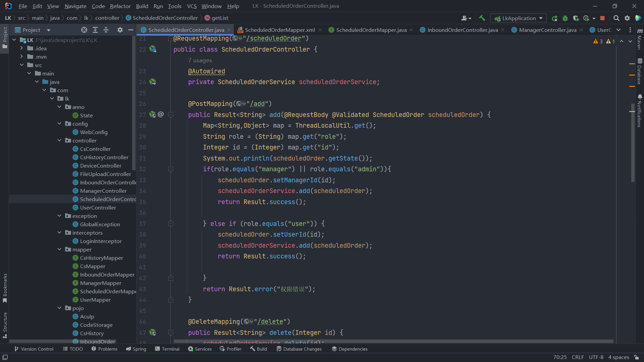Viewport: 644px width, 362px height.
Task: Toggle code folding marker at line 27
Action: click(170, 115)
